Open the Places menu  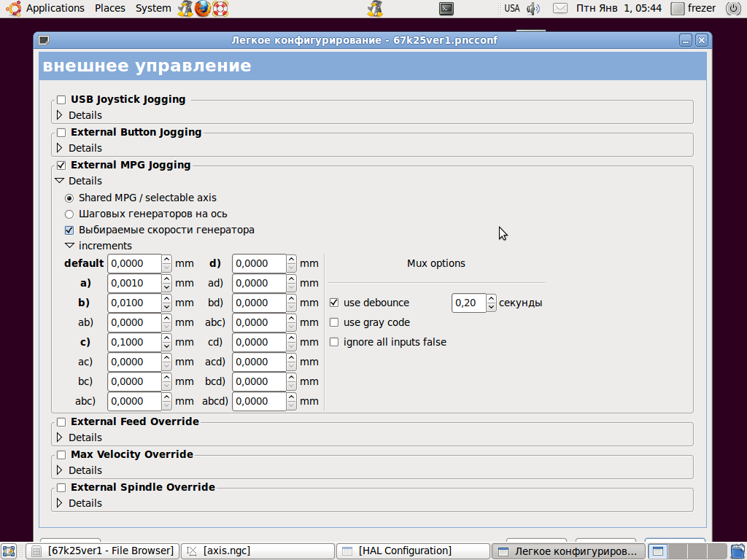(110, 8)
